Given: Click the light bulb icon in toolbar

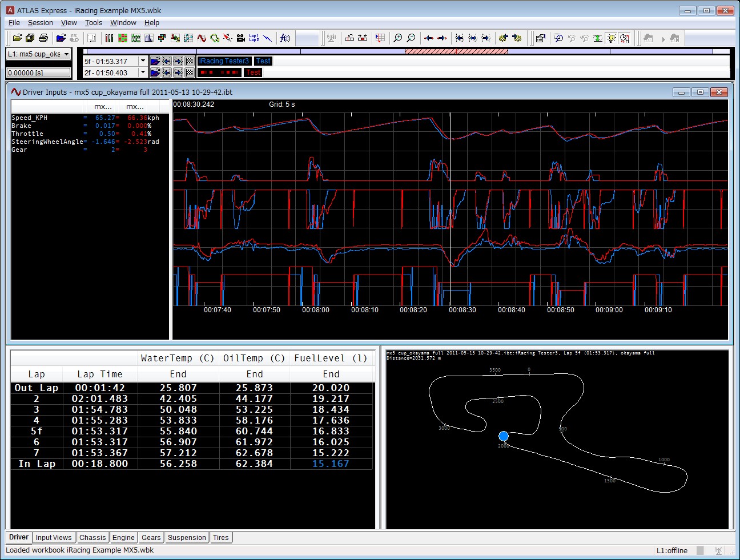Looking at the screenshot, I should point(612,38).
